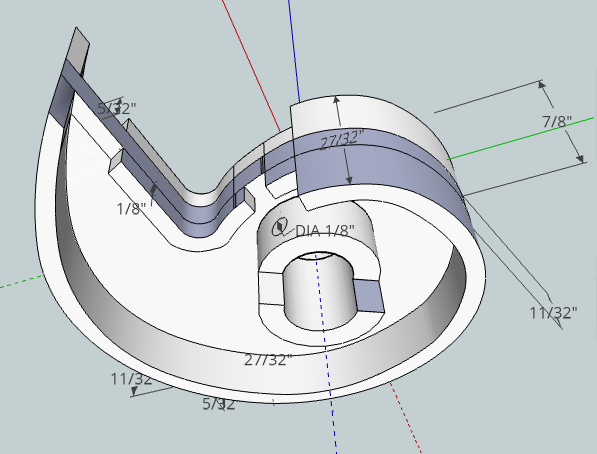Click the solid green axis line
Screen dimensions: 597x454
(x=520, y=139)
